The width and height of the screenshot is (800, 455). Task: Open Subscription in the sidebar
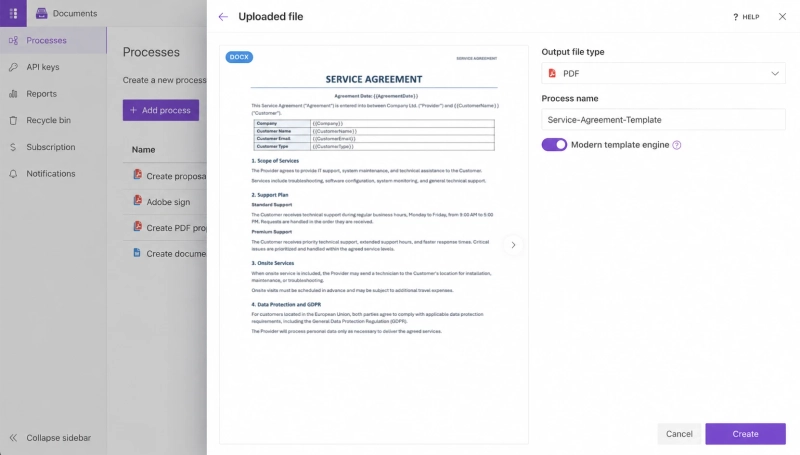pos(53,147)
